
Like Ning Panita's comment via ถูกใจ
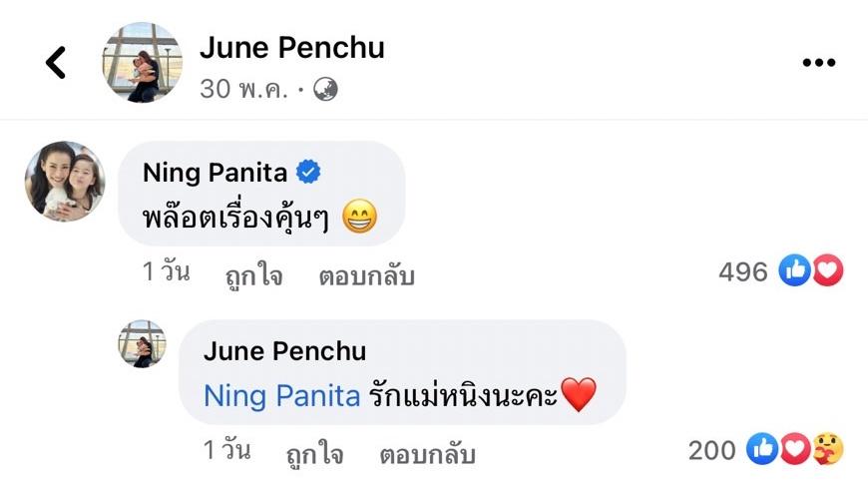tap(254, 275)
